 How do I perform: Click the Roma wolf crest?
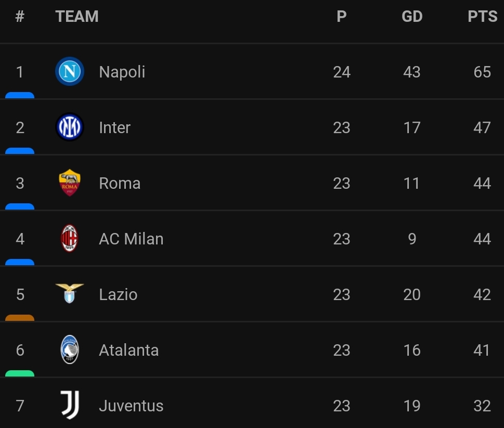(x=70, y=183)
